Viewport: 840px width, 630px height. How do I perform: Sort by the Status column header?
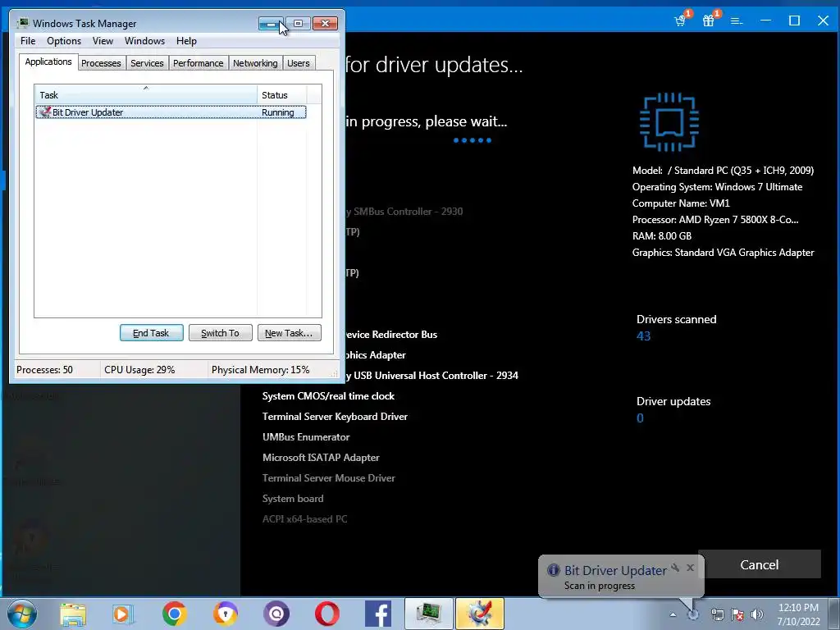point(282,94)
